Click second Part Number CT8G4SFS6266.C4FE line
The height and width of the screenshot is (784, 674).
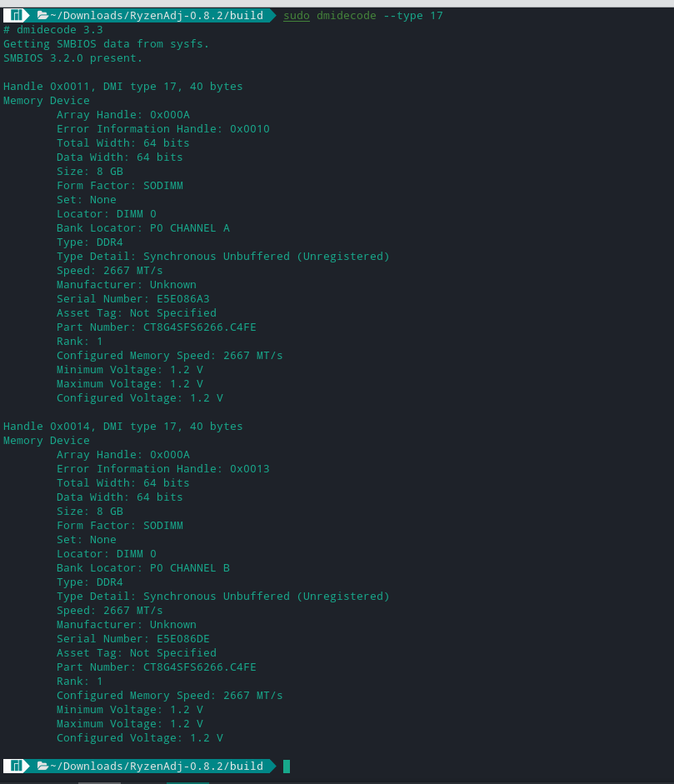pos(157,667)
